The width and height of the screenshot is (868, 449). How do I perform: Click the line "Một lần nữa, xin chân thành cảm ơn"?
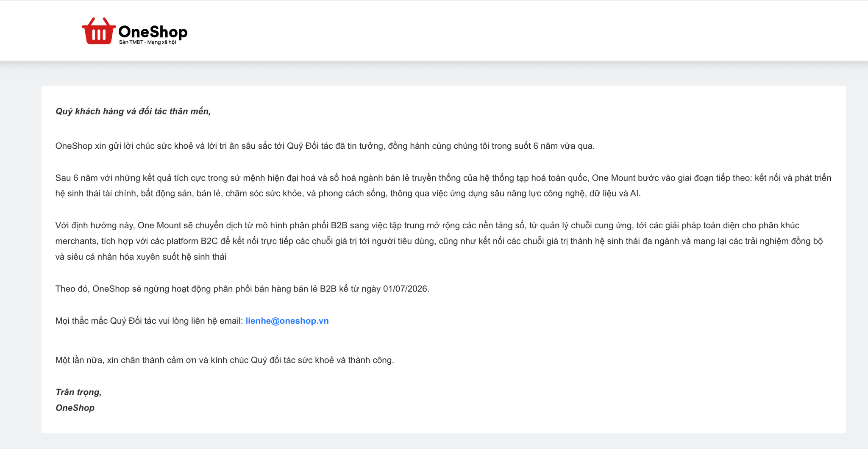point(225,360)
